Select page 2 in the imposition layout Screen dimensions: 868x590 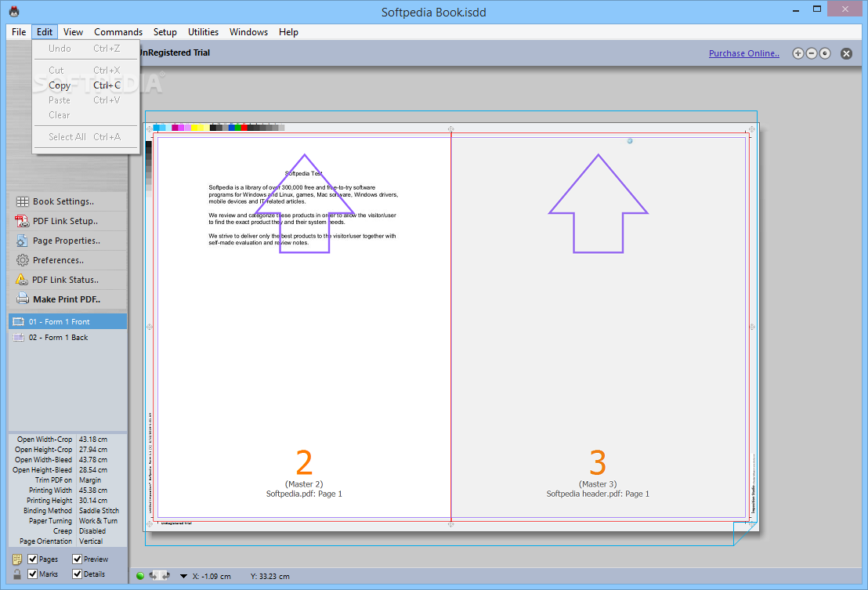click(x=304, y=328)
